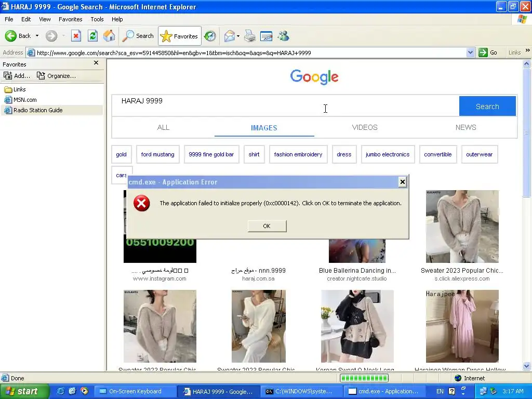Screen dimensions: 532x399
Task: Click the blue Search button
Action: (487, 106)
